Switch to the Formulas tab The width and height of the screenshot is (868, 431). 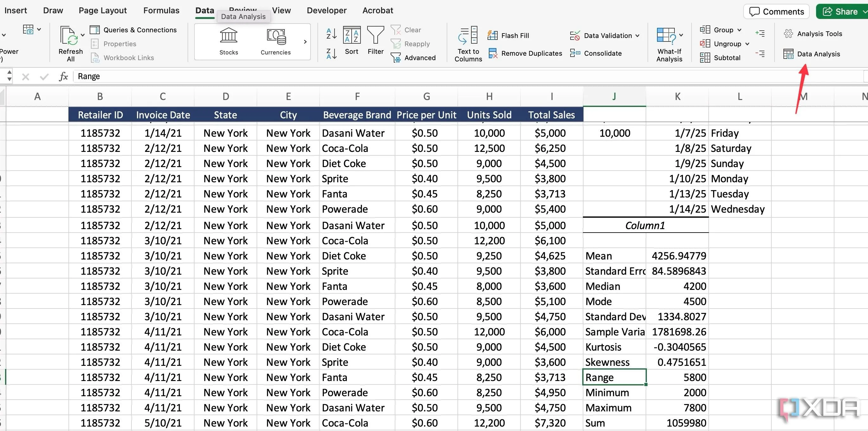(161, 10)
